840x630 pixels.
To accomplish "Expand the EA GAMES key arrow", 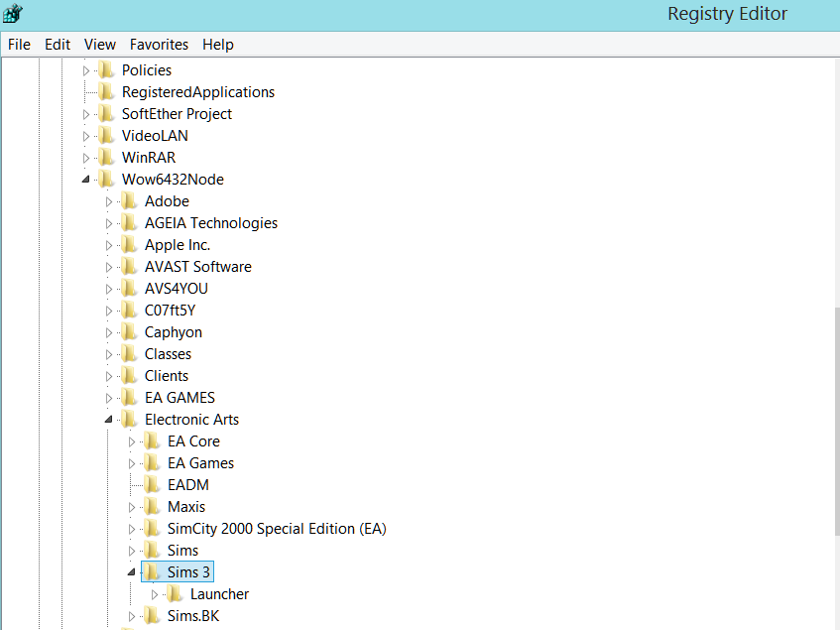I will [x=109, y=398].
